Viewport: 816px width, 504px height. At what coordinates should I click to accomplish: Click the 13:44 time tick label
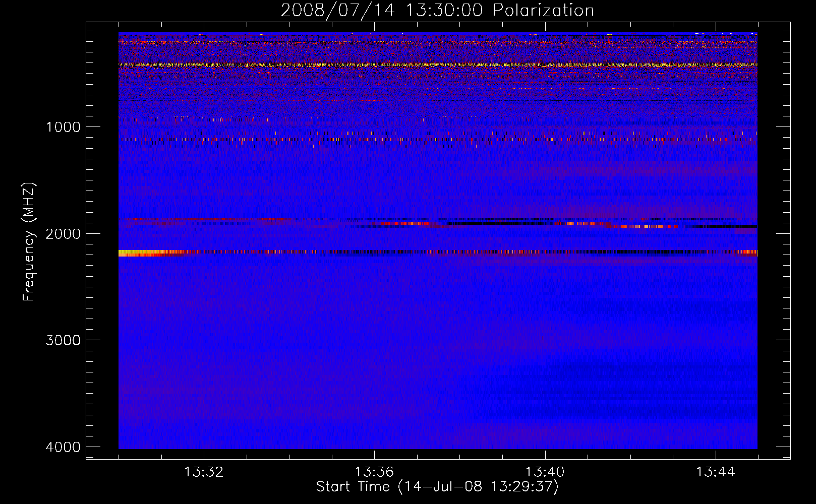tap(716, 472)
